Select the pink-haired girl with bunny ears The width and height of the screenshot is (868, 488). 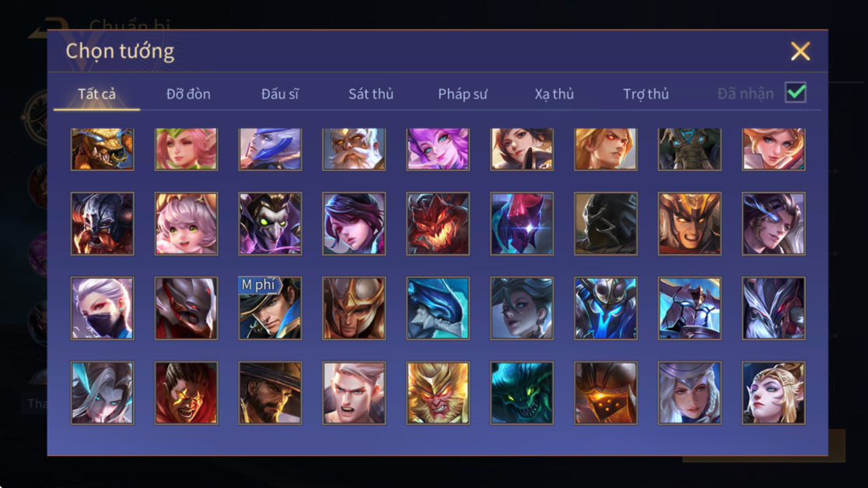(x=186, y=224)
